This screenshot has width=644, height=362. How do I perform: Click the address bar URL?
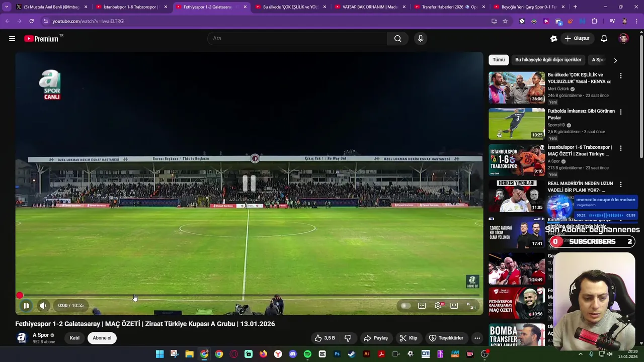click(x=89, y=21)
